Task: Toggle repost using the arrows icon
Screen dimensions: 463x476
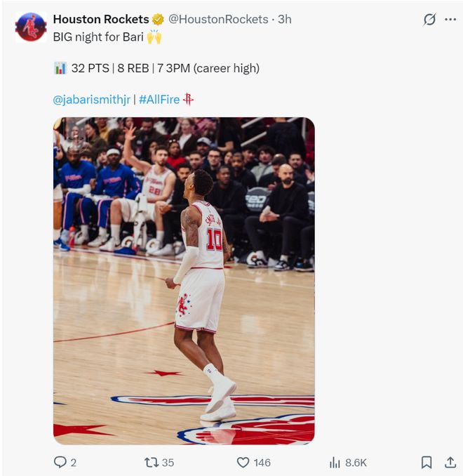Action: click(150, 462)
